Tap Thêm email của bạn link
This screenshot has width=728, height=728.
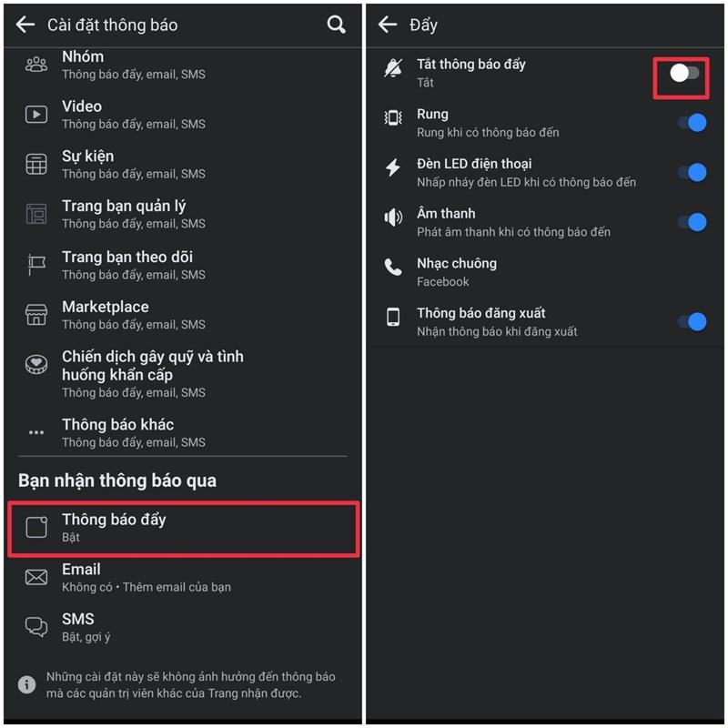click(x=177, y=587)
